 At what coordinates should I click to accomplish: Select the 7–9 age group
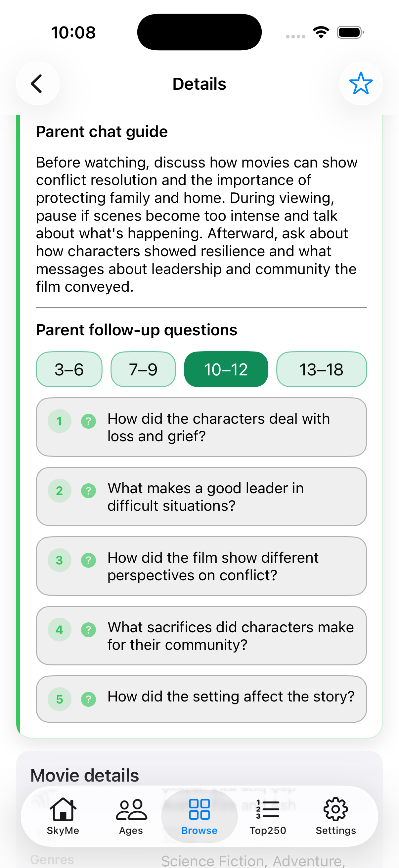pyautogui.click(x=143, y=369)
